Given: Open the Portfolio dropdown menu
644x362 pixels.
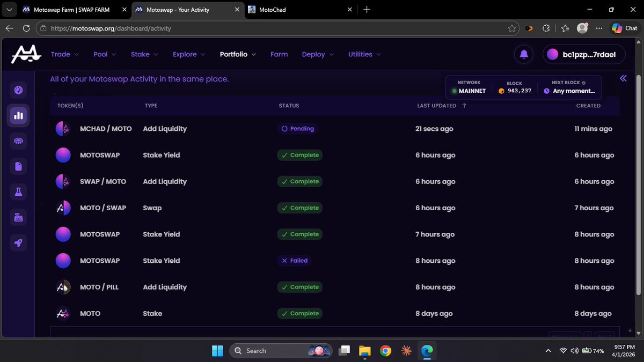Looking at the screenshot, I should [238, 54].
